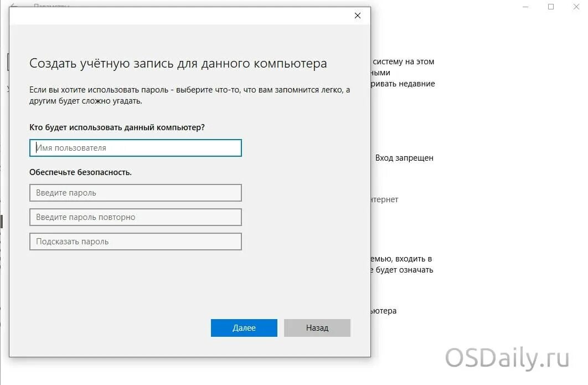Viewport: 588px width, 385px height.
Task: Click the 'Вход запрещен' text behind dialog
Action: tap(404, 158)
